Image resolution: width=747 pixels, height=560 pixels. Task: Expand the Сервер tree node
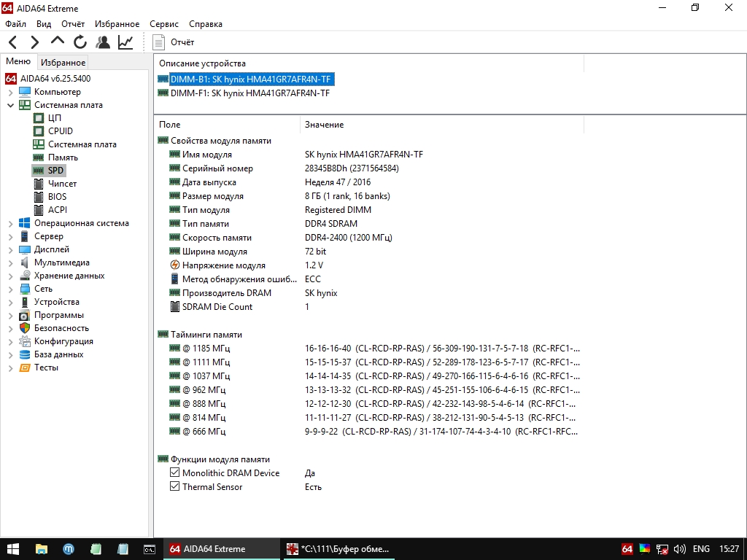click(10, 236)
